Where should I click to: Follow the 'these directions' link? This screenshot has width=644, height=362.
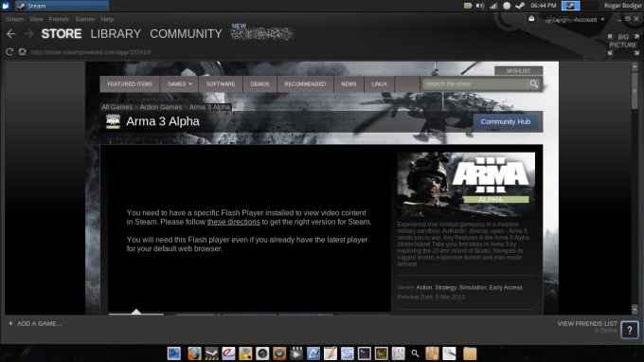(233, 222)
